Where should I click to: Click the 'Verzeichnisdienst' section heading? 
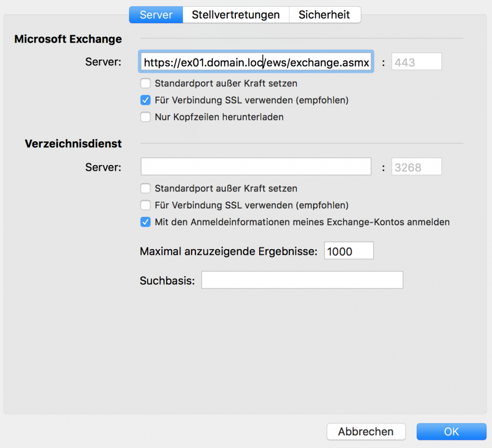point(73,144)
